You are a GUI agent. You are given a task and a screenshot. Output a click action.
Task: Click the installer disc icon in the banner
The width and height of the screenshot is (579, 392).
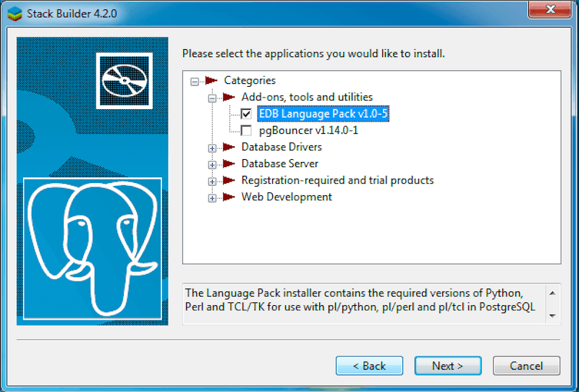[x=123, y=79]
